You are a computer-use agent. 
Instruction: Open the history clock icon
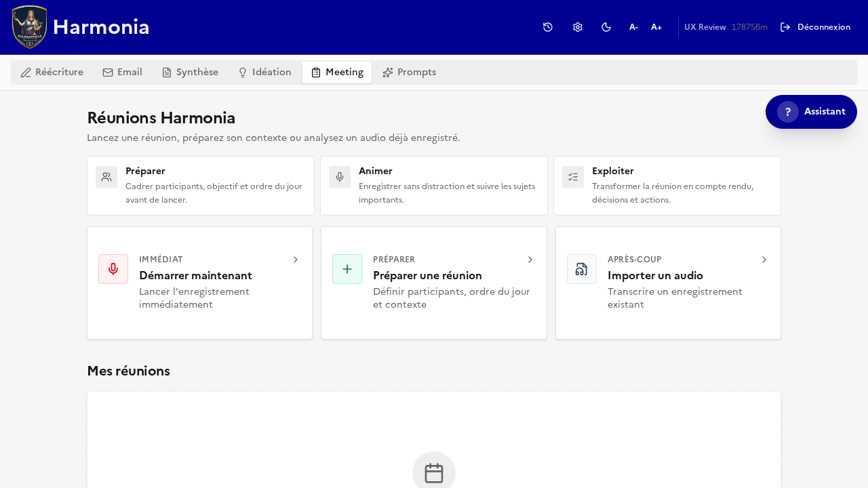click(x=548, y=27)
